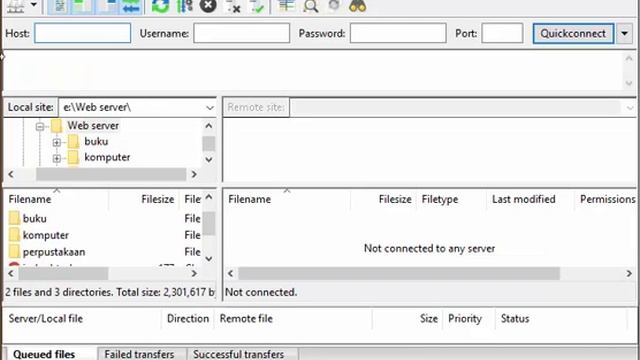Screen dimensions: 640x360
Task: Toggle synchronized browsing icon
Action: click(334, 5)
